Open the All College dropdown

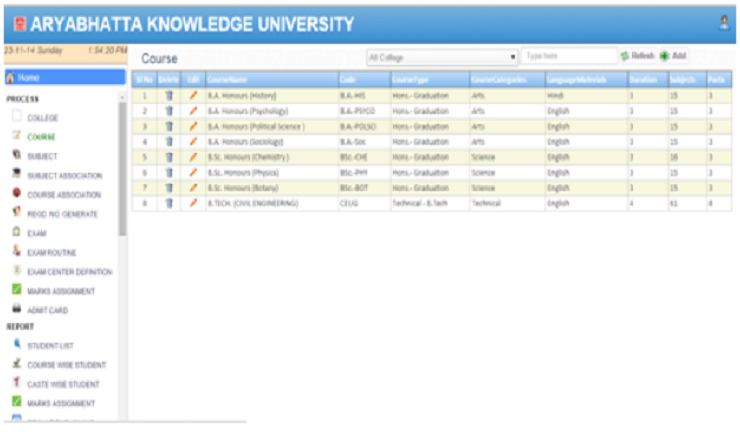tap(442, 58)
